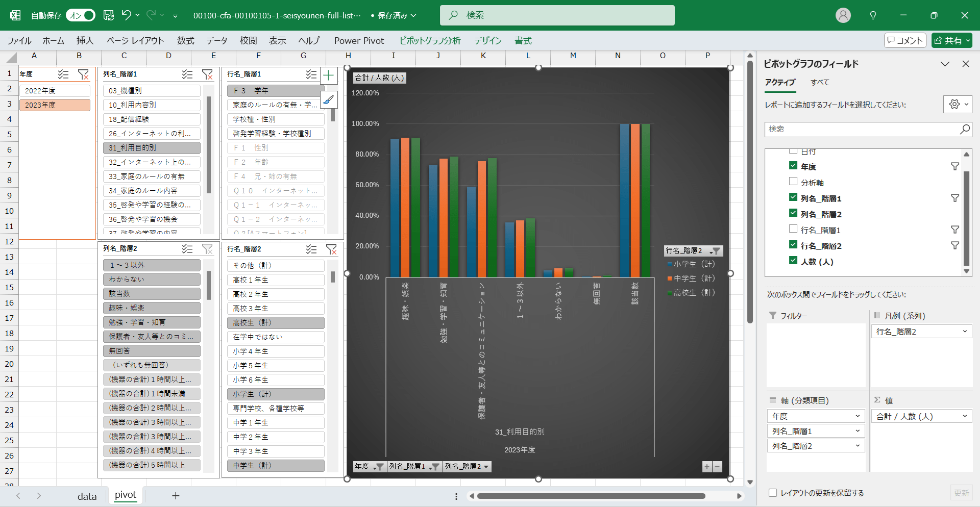Image resolution: width=980 pixels, height=507 pixels.
Task: Open the ピボットグラフ分析 ribbon tab
Action: coord(430,41)
